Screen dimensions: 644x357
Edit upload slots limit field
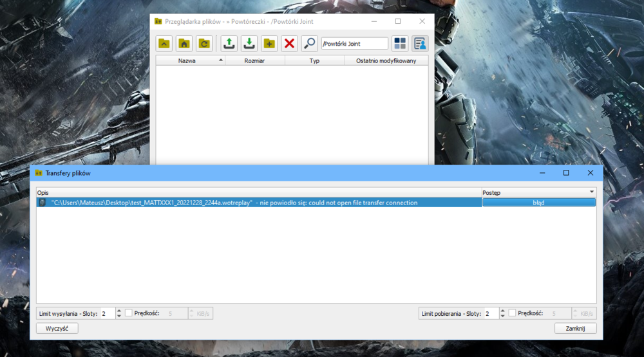click(x=108, y=313)
